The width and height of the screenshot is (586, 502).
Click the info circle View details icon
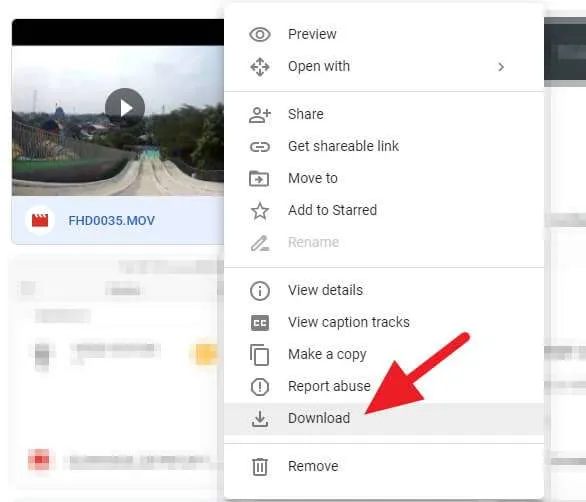[260, 291]
